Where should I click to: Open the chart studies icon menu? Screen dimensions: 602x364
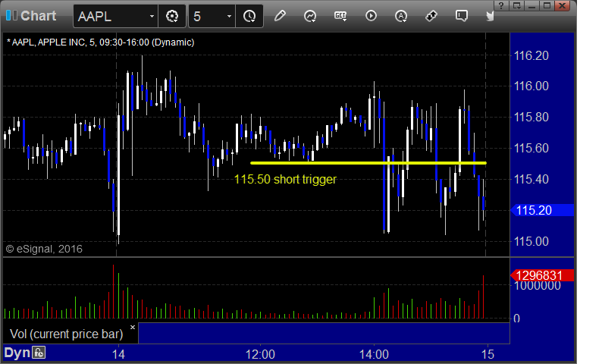[x=310, y=16]
